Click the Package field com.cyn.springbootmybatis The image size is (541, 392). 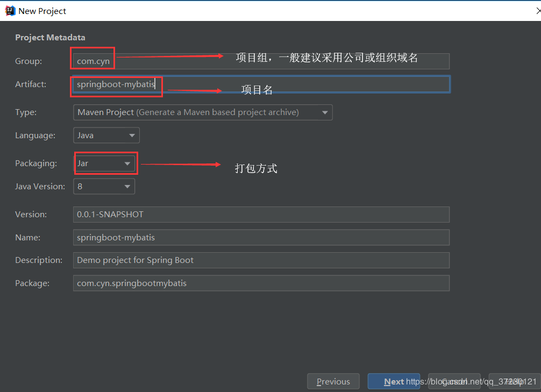coord(261,283)
